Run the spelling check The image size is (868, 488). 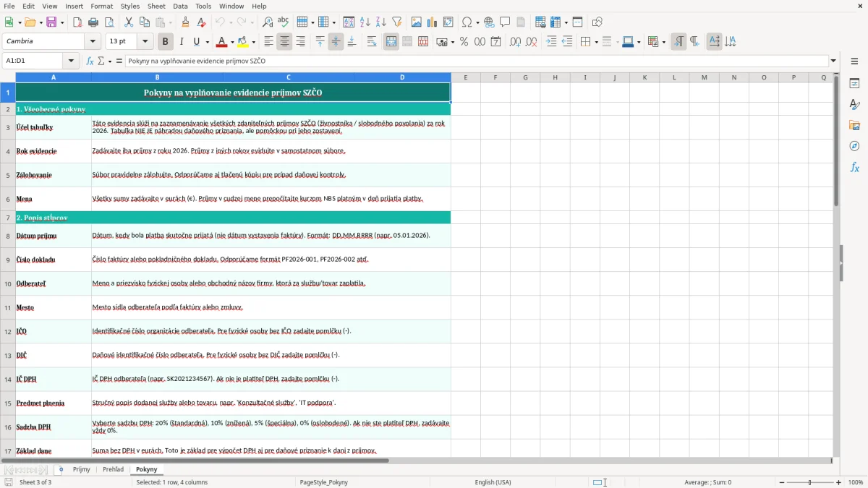tap(283, 22)
